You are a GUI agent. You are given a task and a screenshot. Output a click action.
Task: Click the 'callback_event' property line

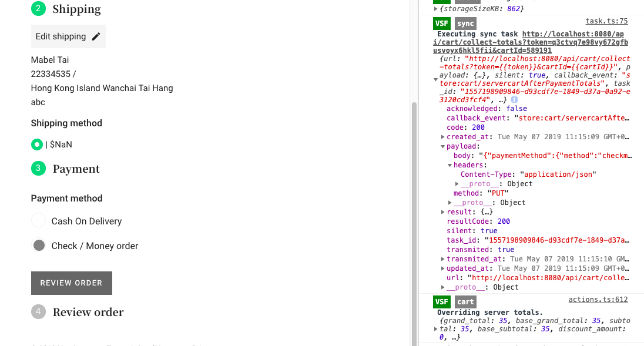click(x=538, y=118)
